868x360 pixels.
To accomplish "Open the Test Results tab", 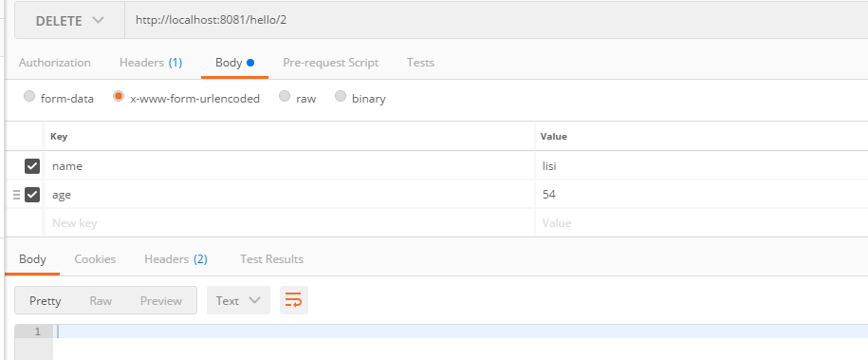I will point(271,259).
